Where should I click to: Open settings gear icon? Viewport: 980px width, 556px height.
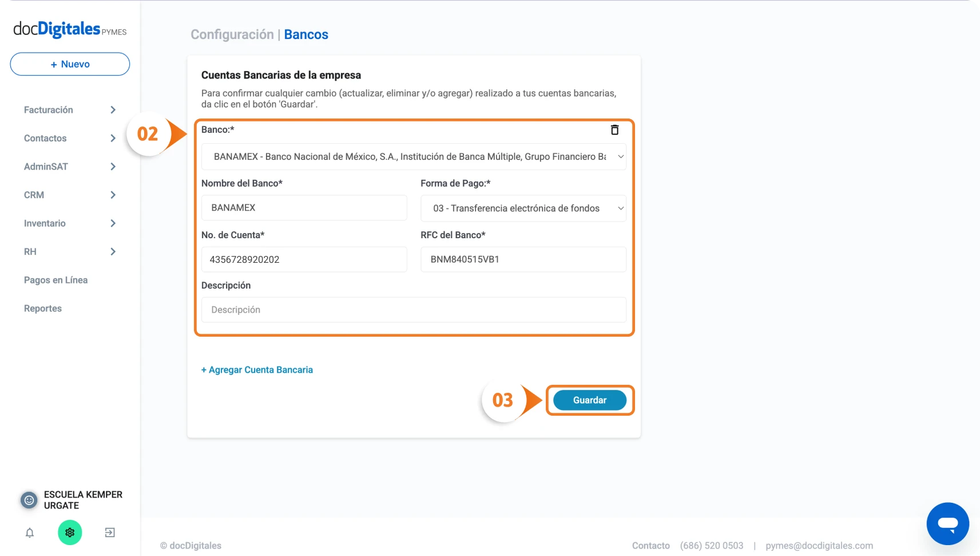click(x=70, y=533)
